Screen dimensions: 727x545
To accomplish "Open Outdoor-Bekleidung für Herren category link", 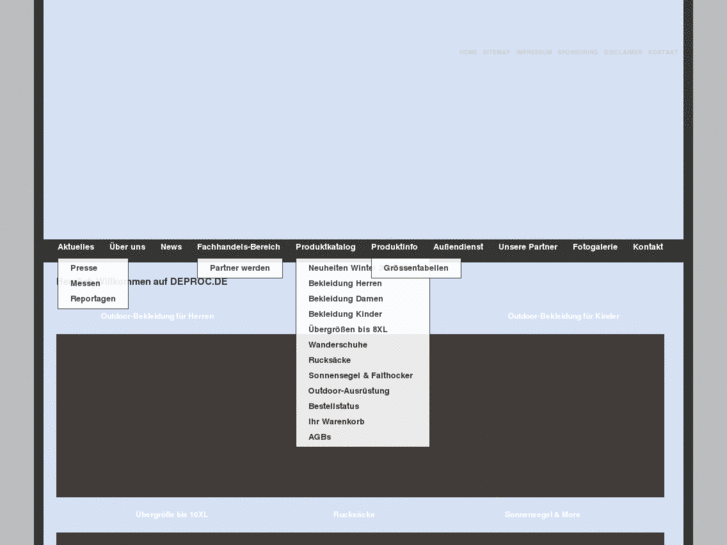I will point(157,316).
